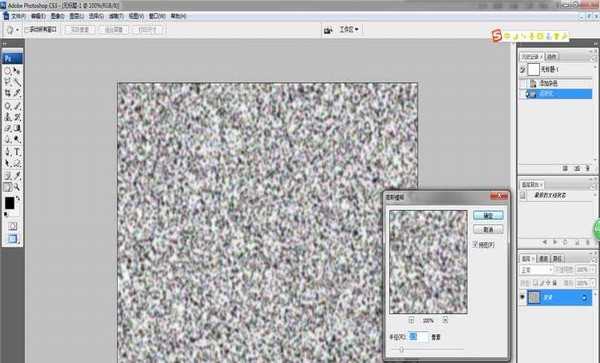
Task: Toggle the Preview checkbox in blur dialog
Action: pos(476,244)
